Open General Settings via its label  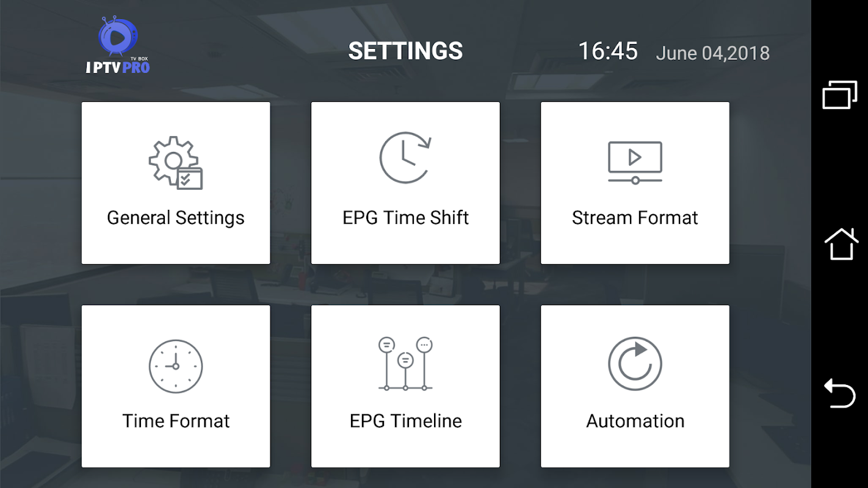click(x=176, y=218)
